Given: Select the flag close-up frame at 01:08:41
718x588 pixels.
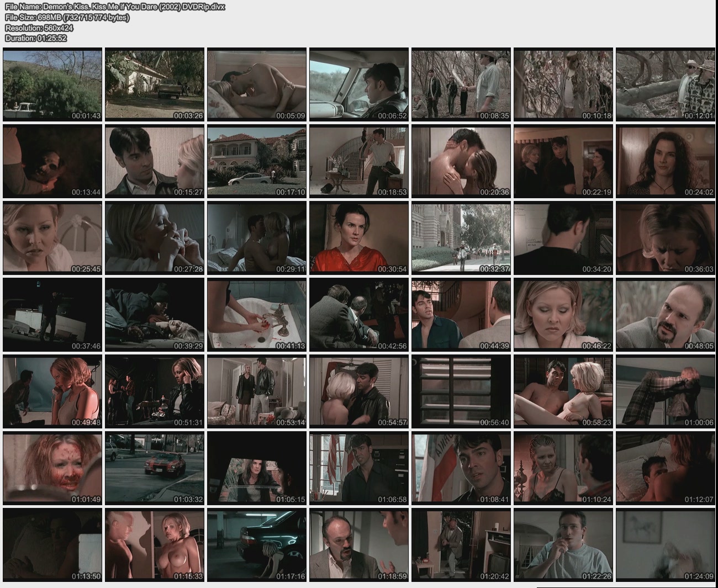Looking at the screenshot, I should tap(461, 469).
